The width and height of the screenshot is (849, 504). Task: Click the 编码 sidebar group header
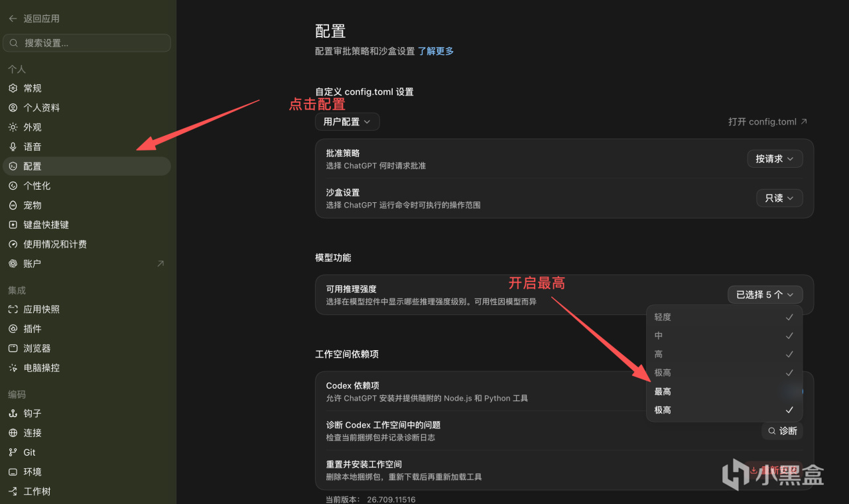[17, 395]
